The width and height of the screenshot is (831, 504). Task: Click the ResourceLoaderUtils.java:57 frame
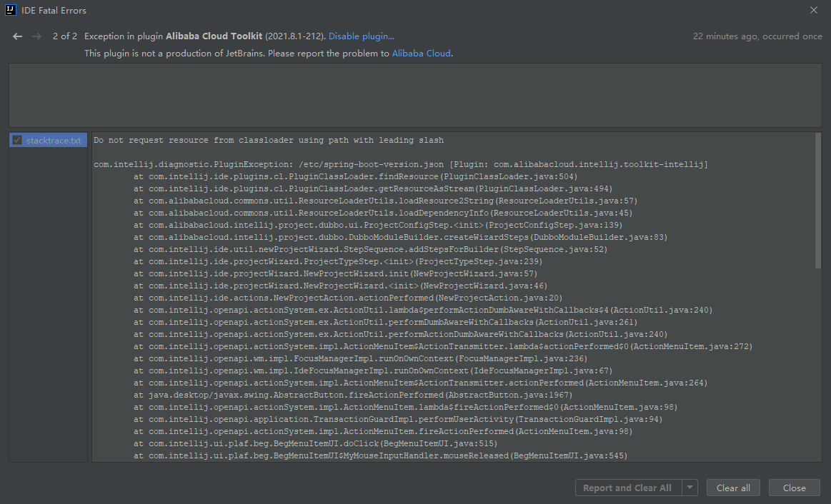(357, 201)
